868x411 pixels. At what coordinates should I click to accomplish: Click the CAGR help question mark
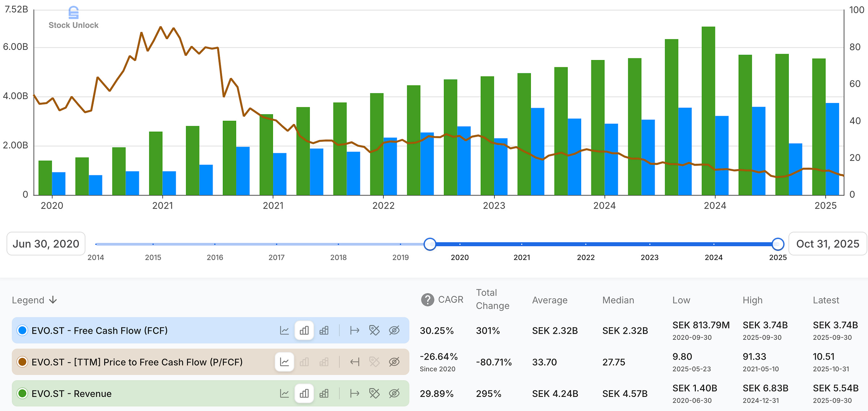(427, 300)
